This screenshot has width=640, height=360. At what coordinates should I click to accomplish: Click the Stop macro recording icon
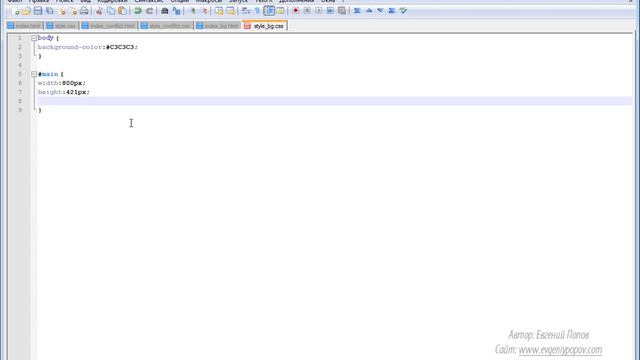[x=307, y=11]
